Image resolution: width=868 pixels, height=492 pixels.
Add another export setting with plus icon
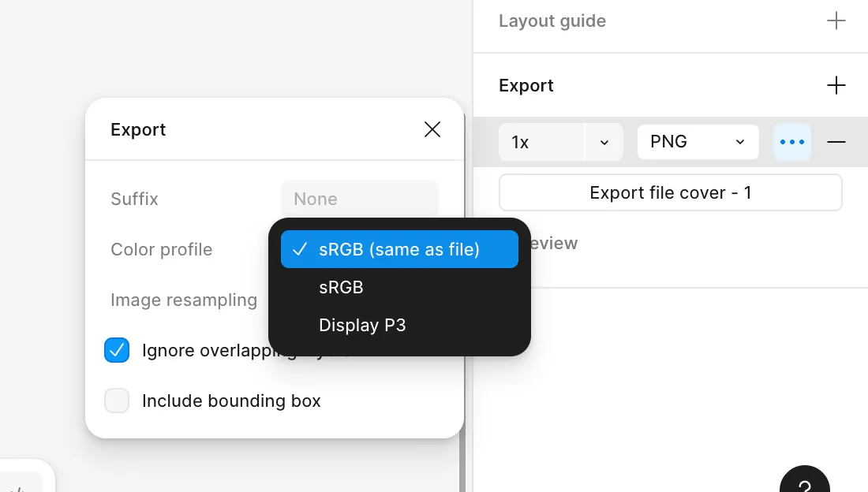point(836,85)
